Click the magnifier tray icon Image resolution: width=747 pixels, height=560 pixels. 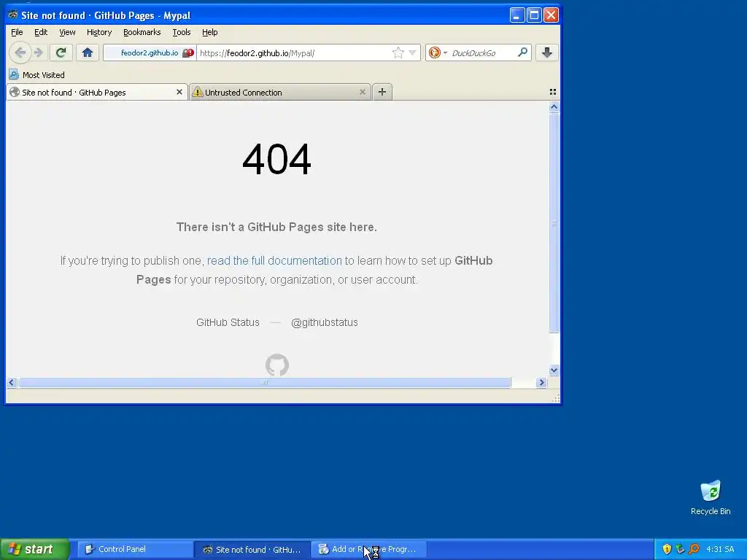(x=694, y=549)
